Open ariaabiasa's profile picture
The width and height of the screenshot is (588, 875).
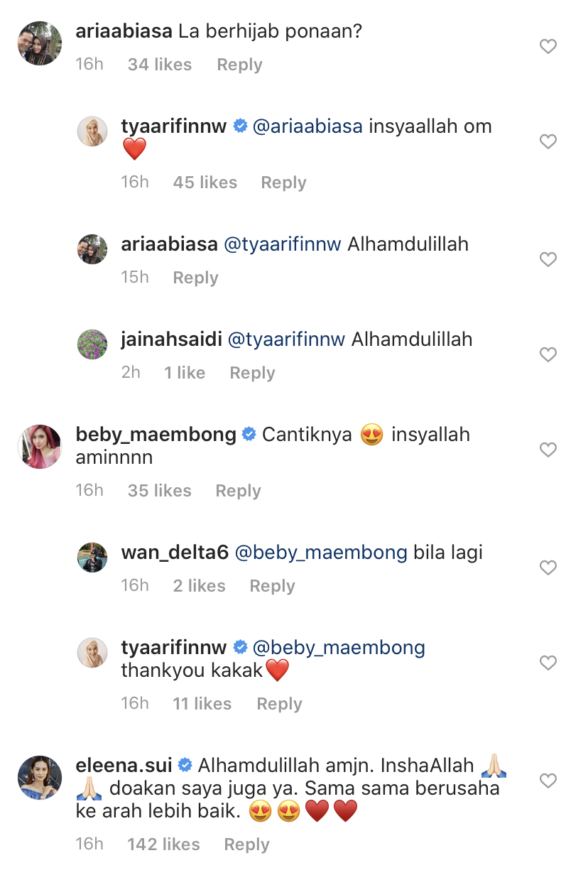point(39,43)
